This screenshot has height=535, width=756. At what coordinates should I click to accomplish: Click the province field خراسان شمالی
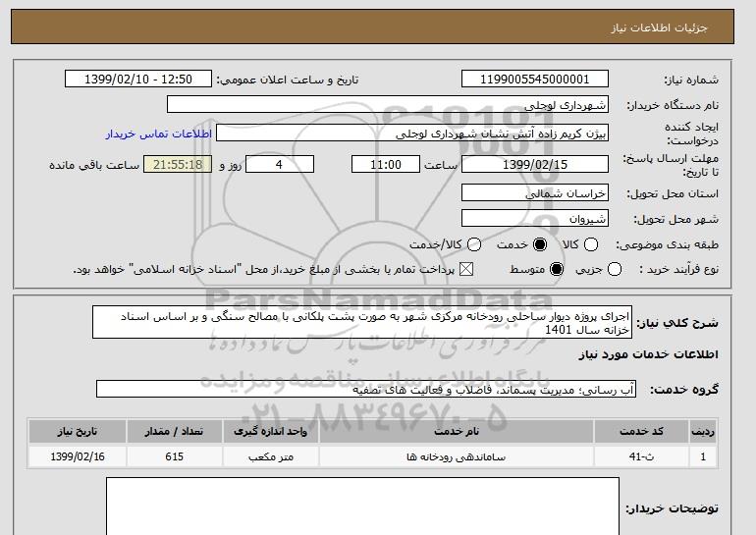coord(535,192)
